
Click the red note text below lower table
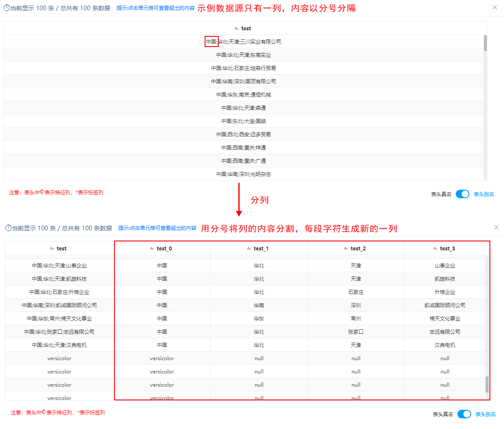tap(58, 412)
